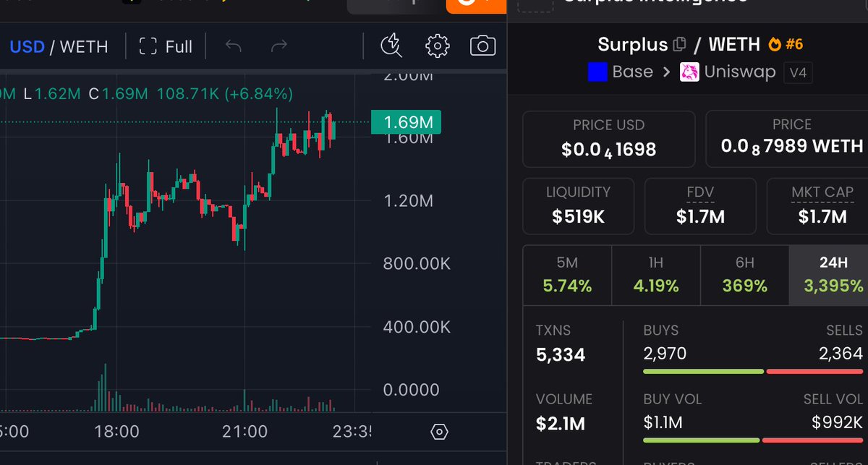The height and width of the screenshot is (465, 868).
Task: Select the 6H timeframe tab
Action: click(x=744, y=276)
